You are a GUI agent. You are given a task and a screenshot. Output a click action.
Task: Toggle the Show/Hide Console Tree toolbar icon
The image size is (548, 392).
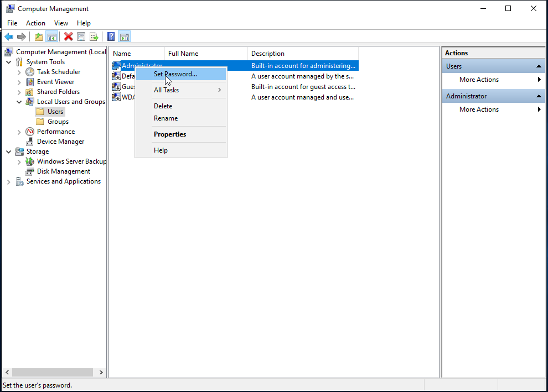[51, 36]
